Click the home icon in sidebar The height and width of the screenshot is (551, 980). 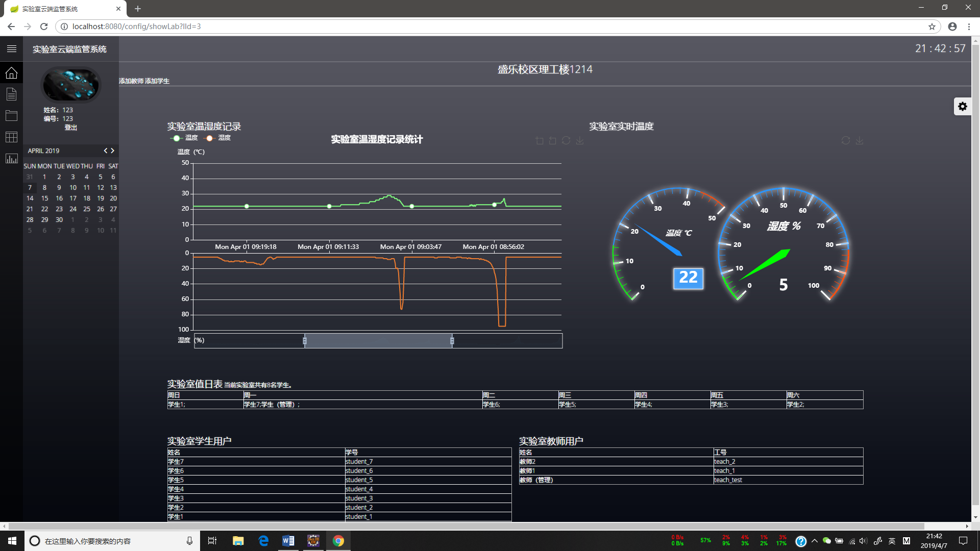point(11,73)
